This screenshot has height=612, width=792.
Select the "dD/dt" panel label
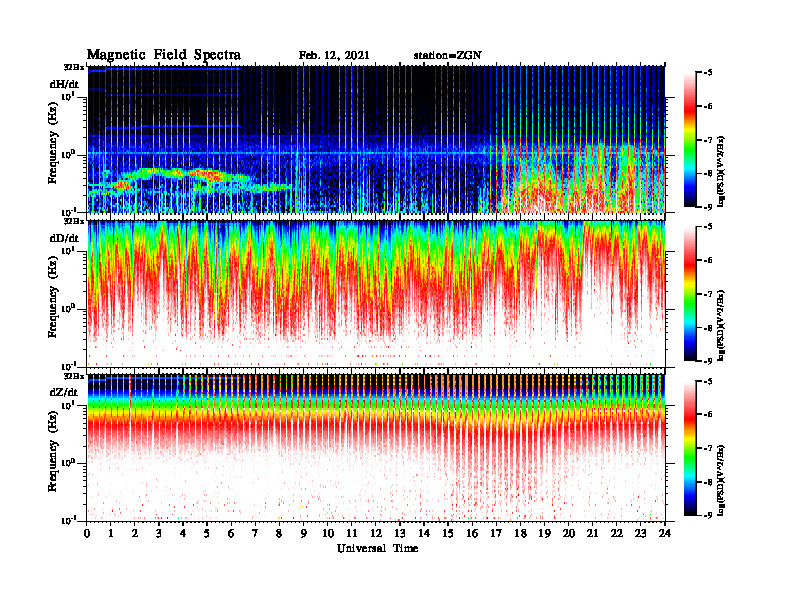(64, 238)
